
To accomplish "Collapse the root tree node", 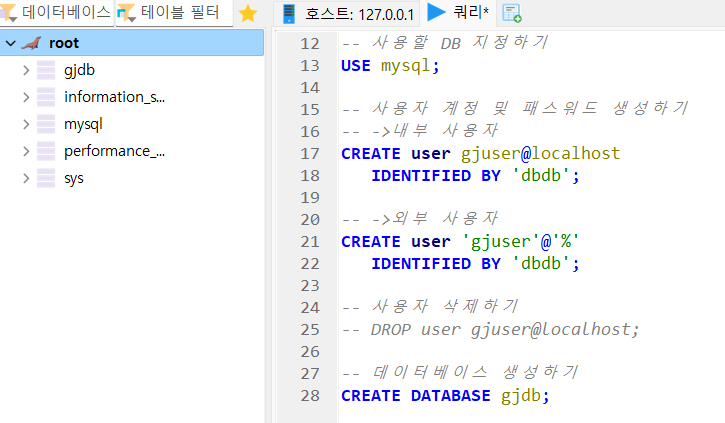I will [x=11, y=43].
